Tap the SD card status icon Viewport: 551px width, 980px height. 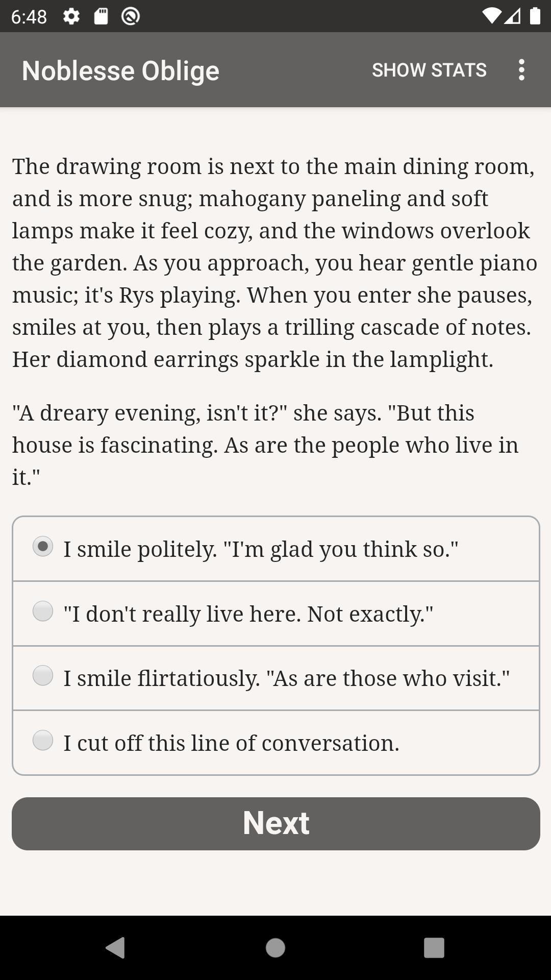coord(101,16)
